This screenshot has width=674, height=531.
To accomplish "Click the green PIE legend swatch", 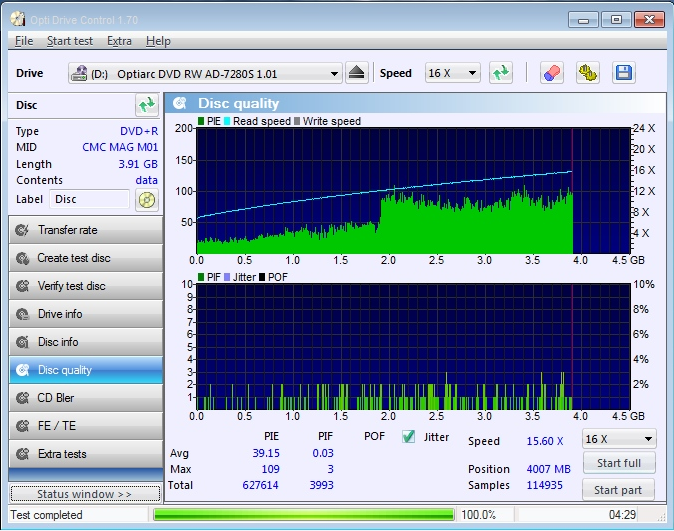I will click(201, 121).
